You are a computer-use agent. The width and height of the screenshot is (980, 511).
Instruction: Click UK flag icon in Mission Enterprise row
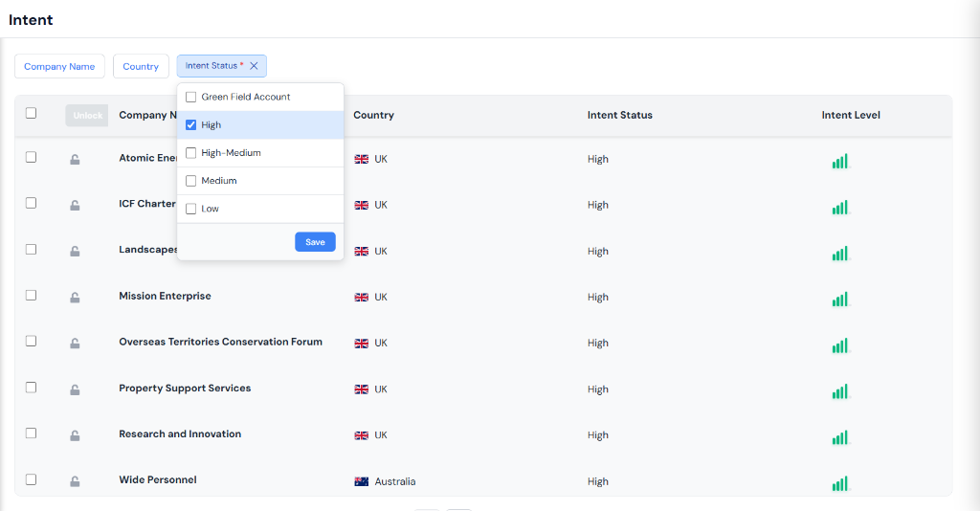361,298
